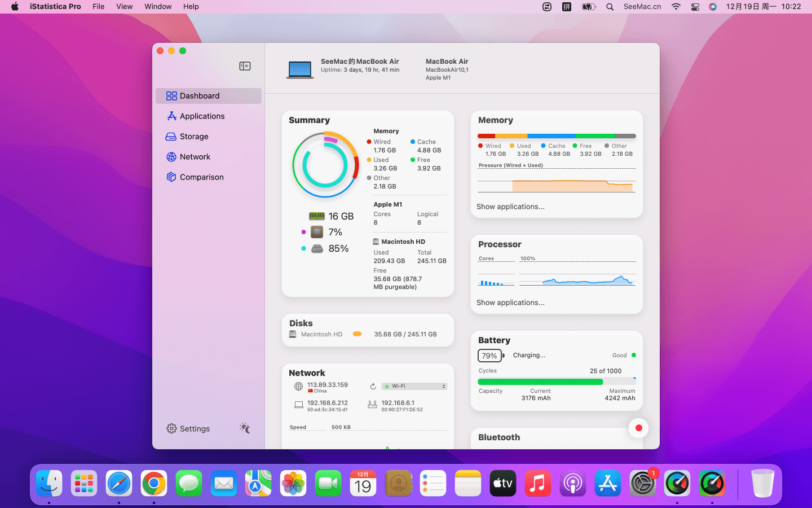Open Siri from the menu bar
The width and height of the screenshot is (812, 508).
coord(713,7)
